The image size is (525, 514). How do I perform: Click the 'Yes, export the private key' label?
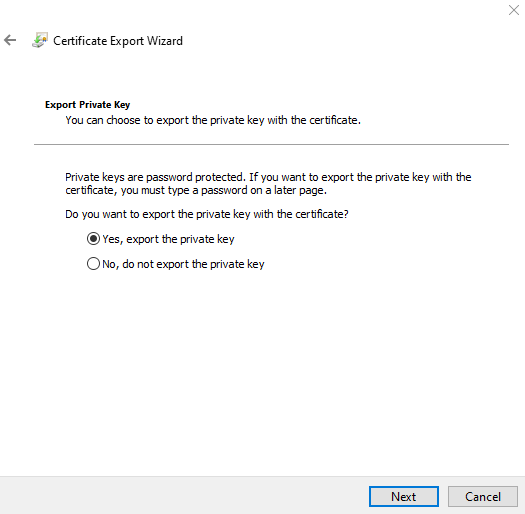[168, 239]
